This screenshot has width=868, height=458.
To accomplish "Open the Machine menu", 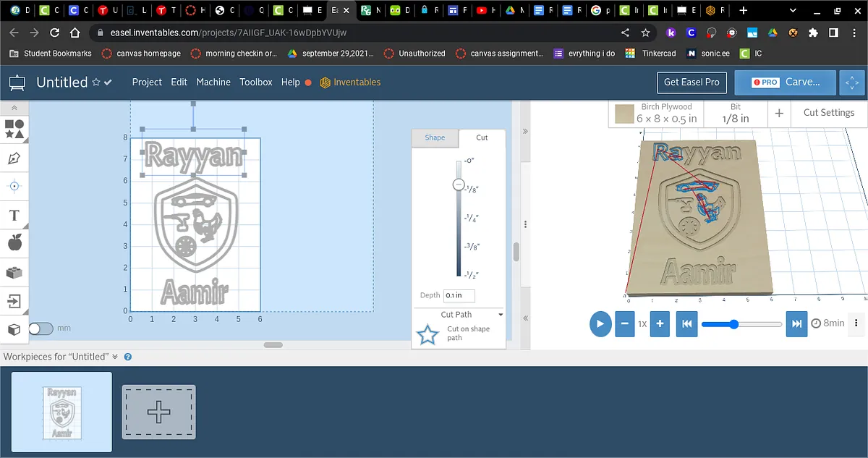I will 213,82.
